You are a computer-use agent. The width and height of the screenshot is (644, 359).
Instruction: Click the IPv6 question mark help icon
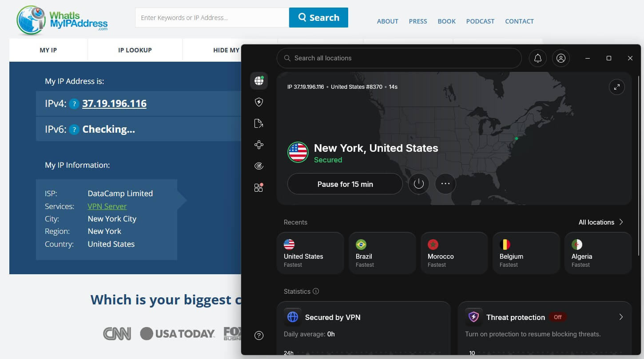coord(74,130)
